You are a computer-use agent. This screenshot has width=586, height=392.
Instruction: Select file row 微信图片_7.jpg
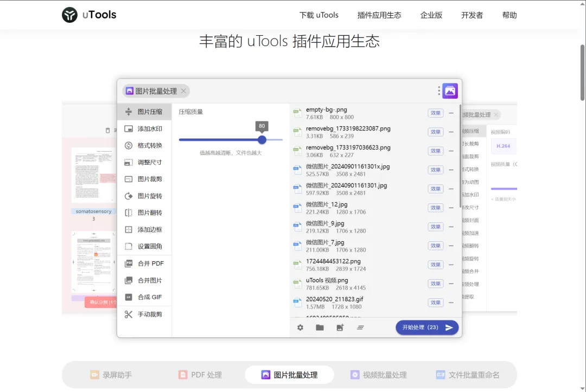coord(374,246)
